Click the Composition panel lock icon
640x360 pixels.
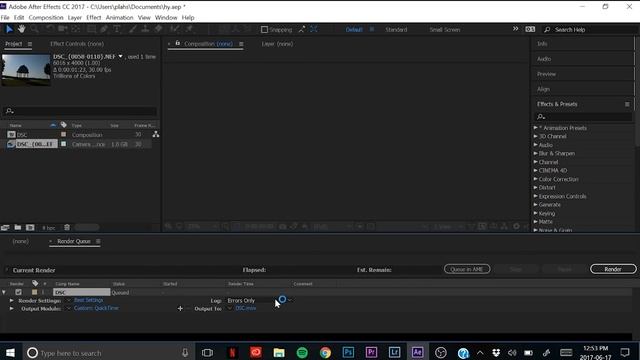pos(178,43)
